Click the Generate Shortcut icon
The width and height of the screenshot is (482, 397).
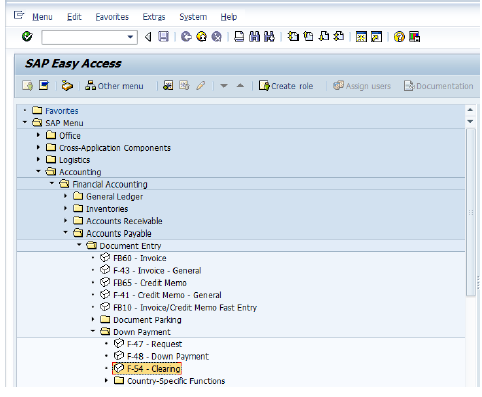pos(377,37)
